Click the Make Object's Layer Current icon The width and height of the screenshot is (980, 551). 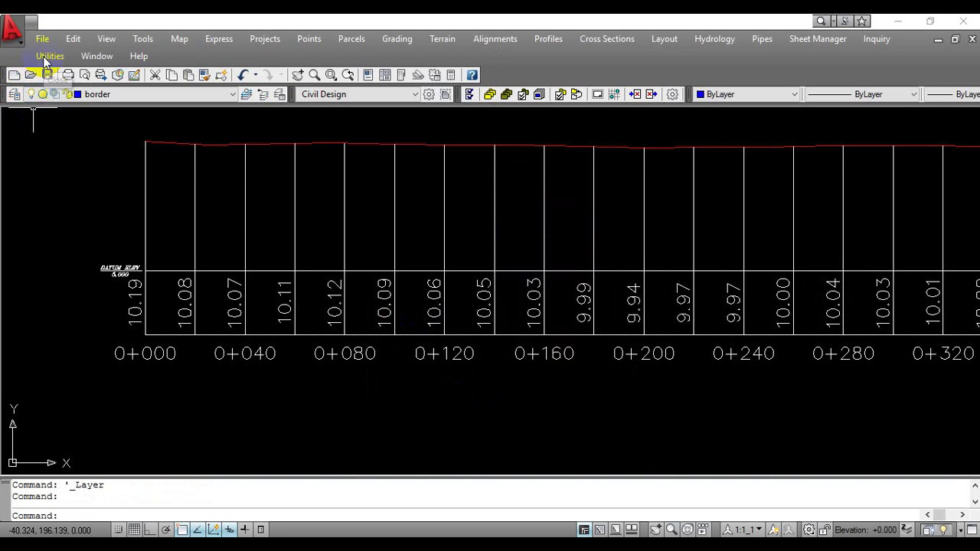click(247, 94)
